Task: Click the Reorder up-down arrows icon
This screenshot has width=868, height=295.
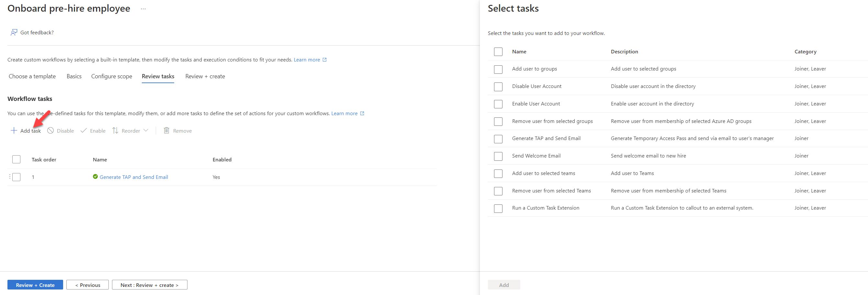Action: click(x=115, y=131)
